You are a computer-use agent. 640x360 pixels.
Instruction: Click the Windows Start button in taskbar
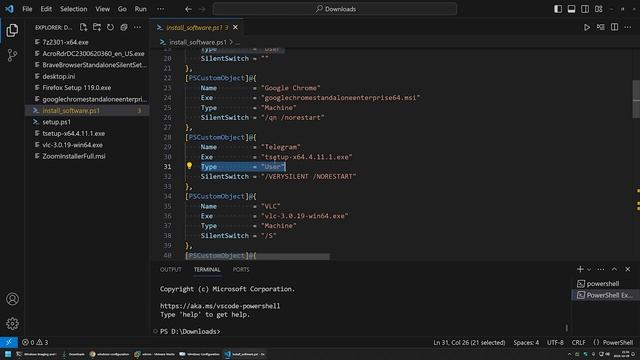click(8, 354)
